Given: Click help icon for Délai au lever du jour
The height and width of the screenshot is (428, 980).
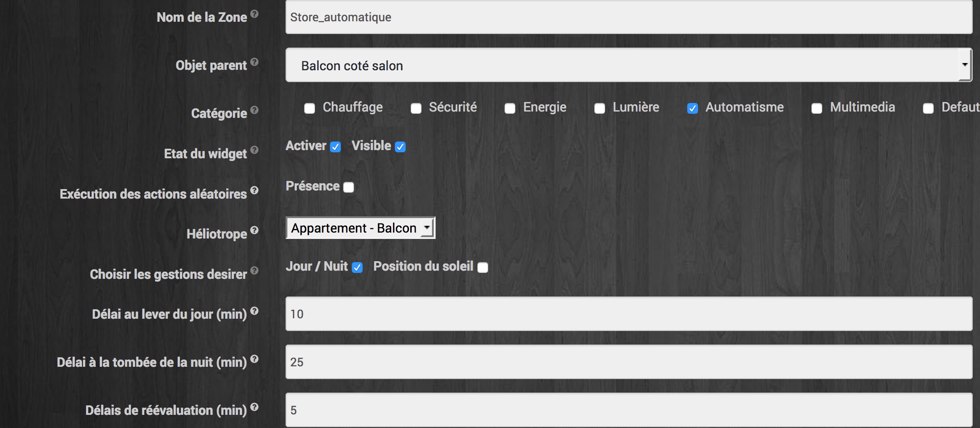Looking at the screenshot, I should point(254,311).
